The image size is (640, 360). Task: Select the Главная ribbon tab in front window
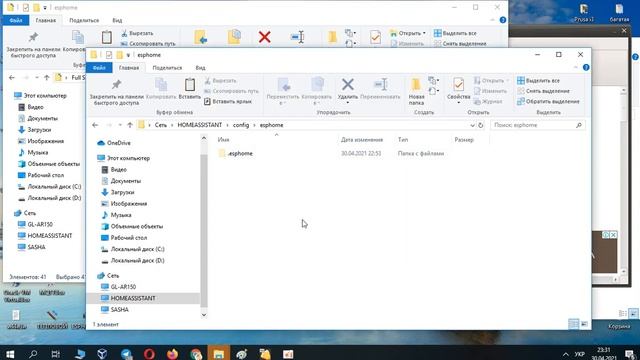pos(129,68)
